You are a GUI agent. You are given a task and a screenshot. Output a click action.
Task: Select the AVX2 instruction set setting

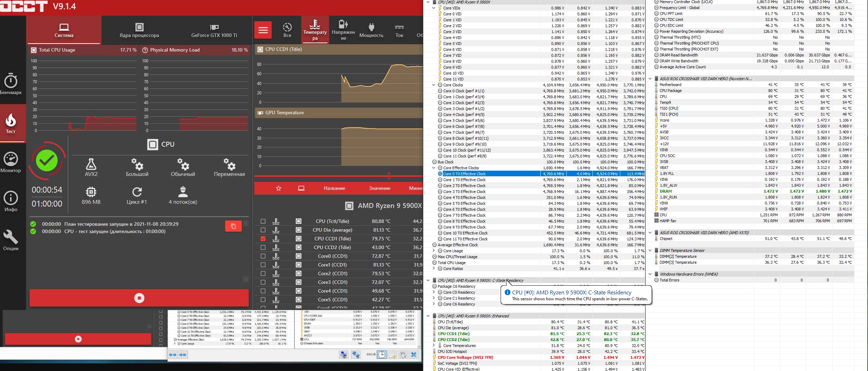click(x=91, y=167)
